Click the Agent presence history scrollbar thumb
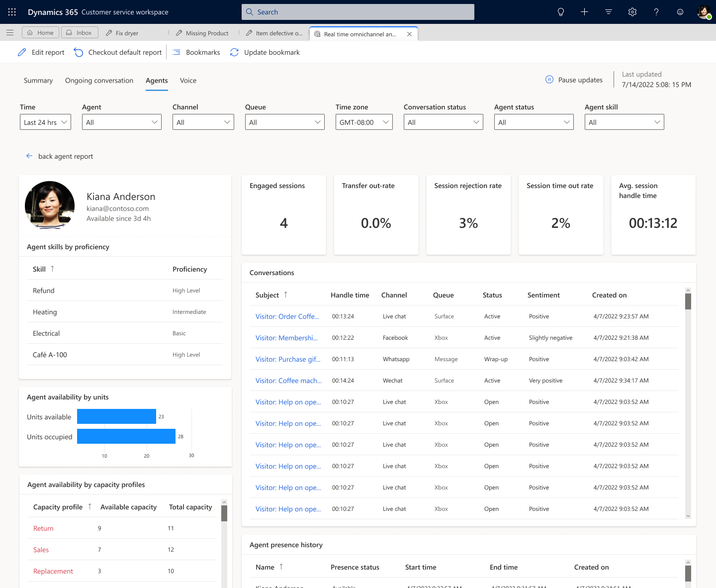Screen dimensions: 716x588 (688, 573)
